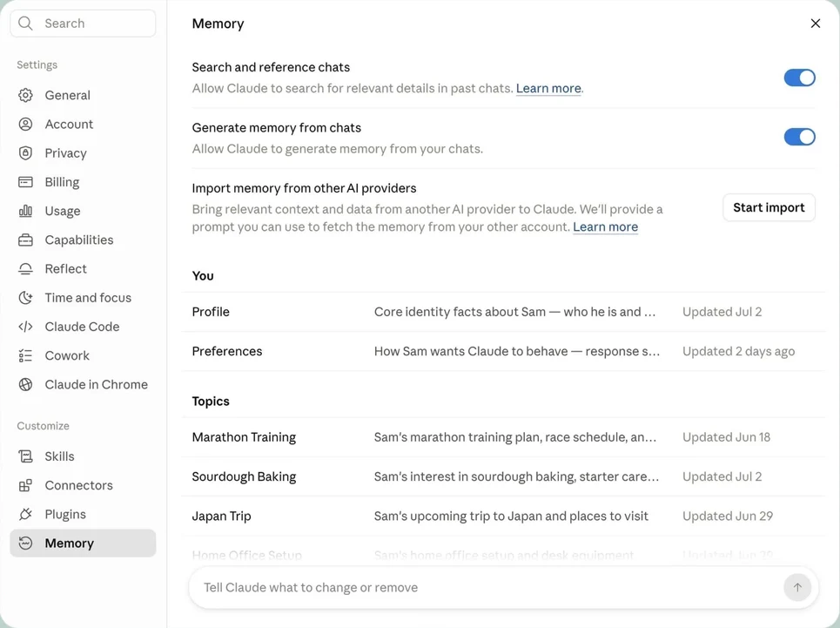Close the settings dialog with the X

(816, 23)
